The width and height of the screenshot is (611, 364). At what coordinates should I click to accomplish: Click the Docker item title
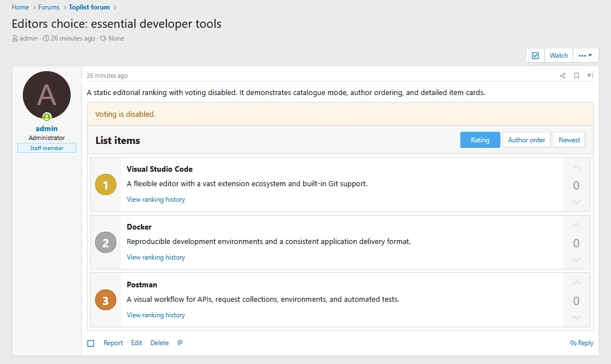pyautogui.click(x=139, y=227)
